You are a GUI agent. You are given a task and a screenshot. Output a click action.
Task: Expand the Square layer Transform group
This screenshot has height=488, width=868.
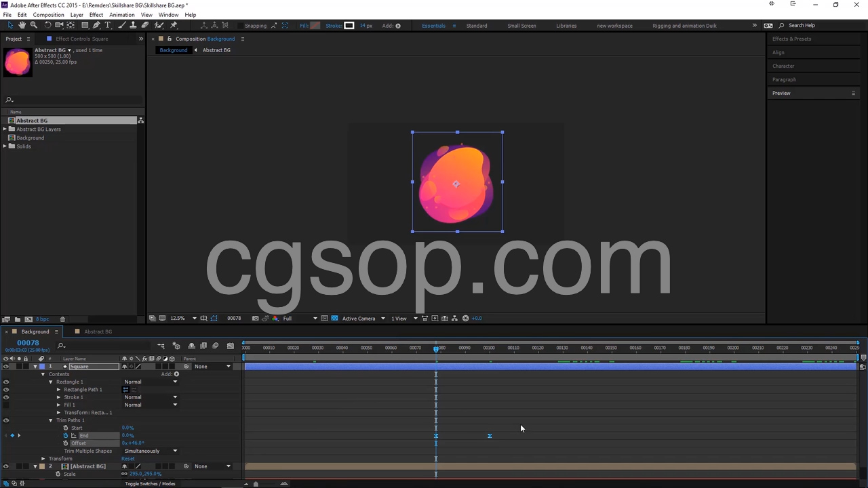[x=43, y=459]
